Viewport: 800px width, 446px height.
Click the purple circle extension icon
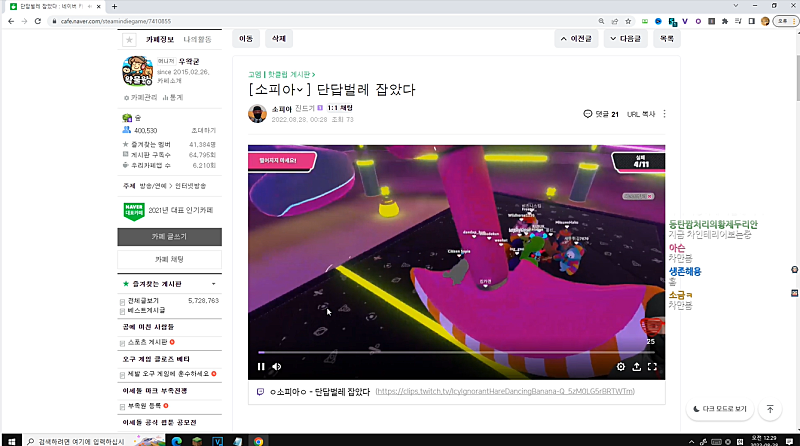[698, 21]
